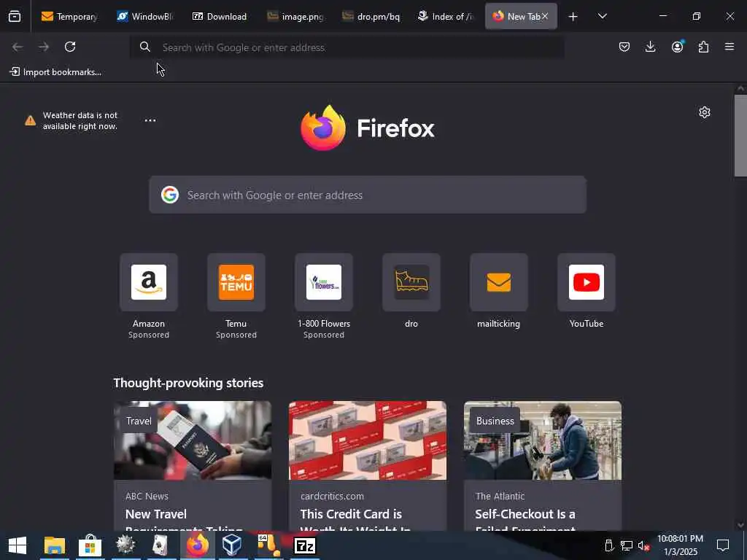
Task: Open the ABC News New Travel headline
Action: 184,521
